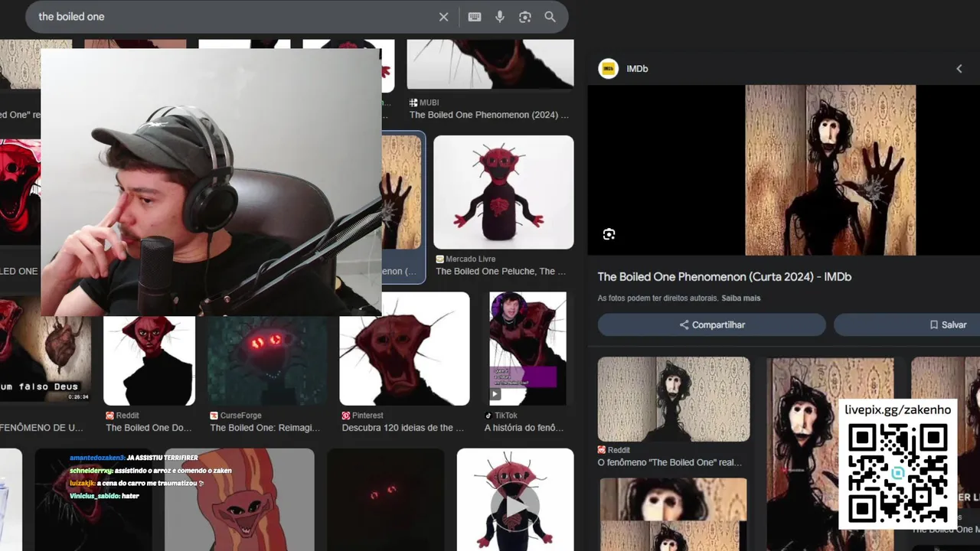
Task: Open 'The Boiled One Peluche' Mercado Livre link
Action: click(x=501, y=272)
